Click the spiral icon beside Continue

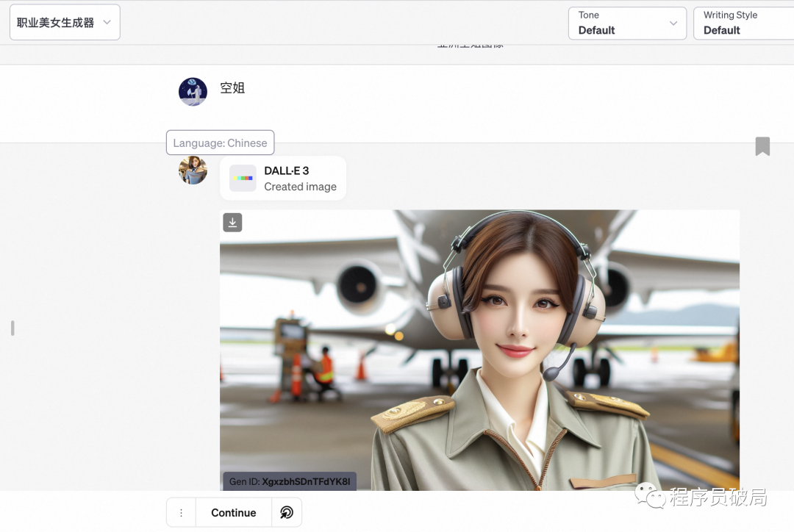(x=287, y=513)
